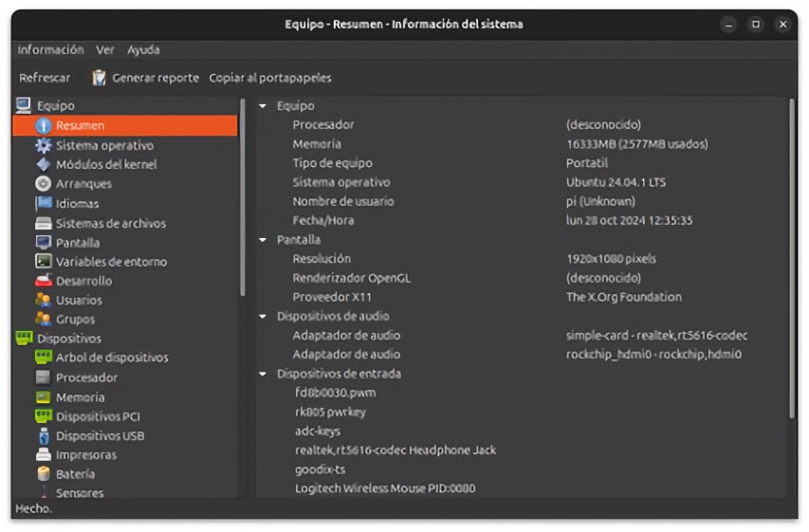
Task: Click the Dispositivos green card icon
Action: click(24, 338)
